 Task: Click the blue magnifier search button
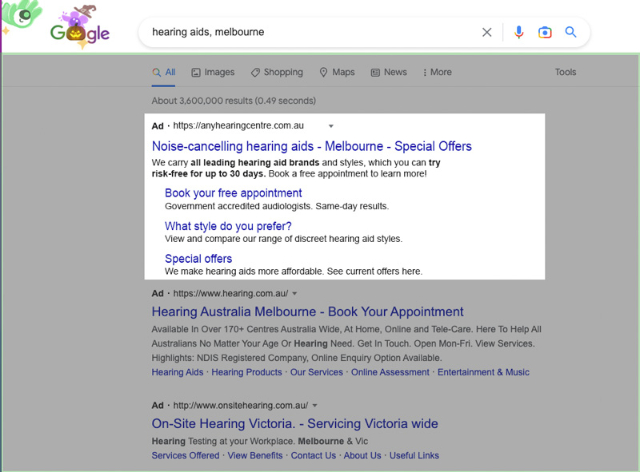point(571,32)
